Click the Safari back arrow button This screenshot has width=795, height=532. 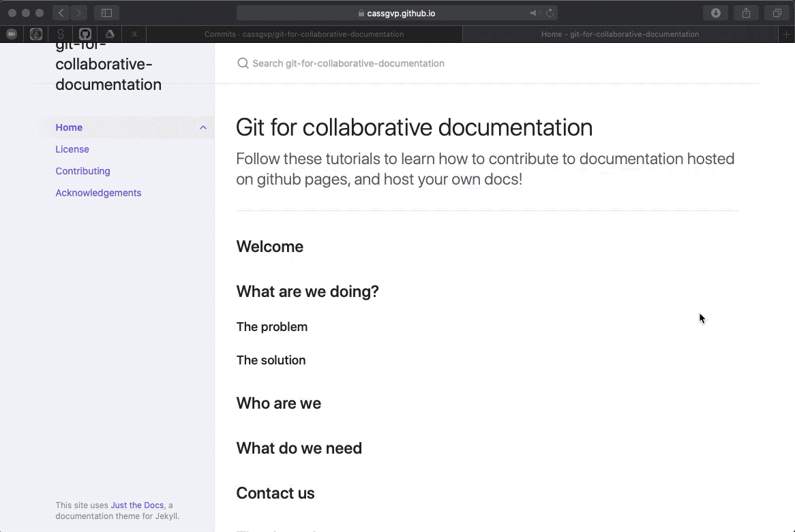point(61,13)
